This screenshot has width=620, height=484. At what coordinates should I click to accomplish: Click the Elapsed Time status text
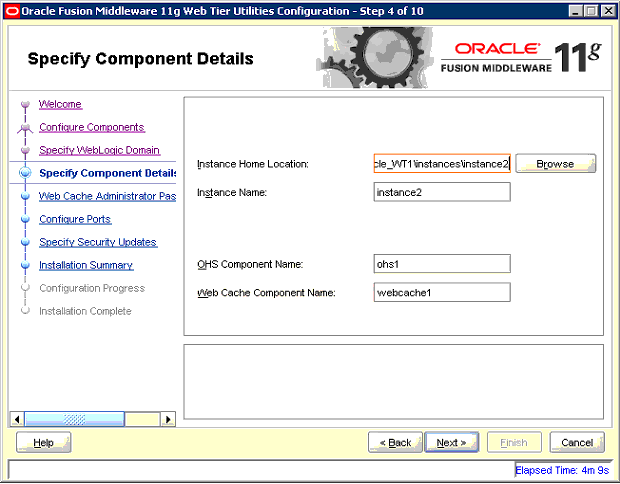(562, 470)
